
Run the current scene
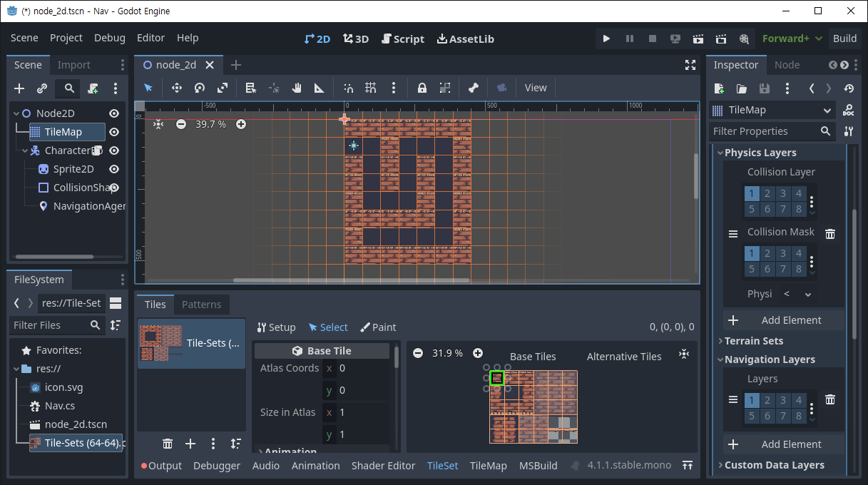coord(698,39)
